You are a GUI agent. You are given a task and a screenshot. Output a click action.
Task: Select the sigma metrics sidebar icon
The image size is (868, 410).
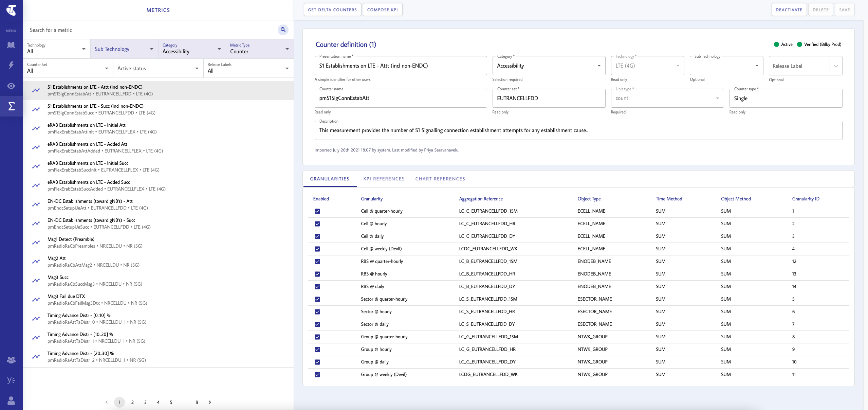coord(11,106)
